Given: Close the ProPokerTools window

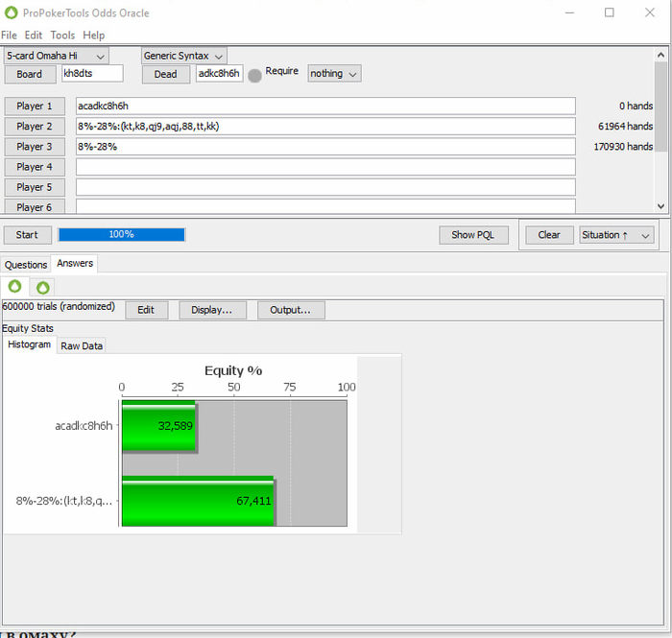Looking at the screenshot, I should coord(650,12).
